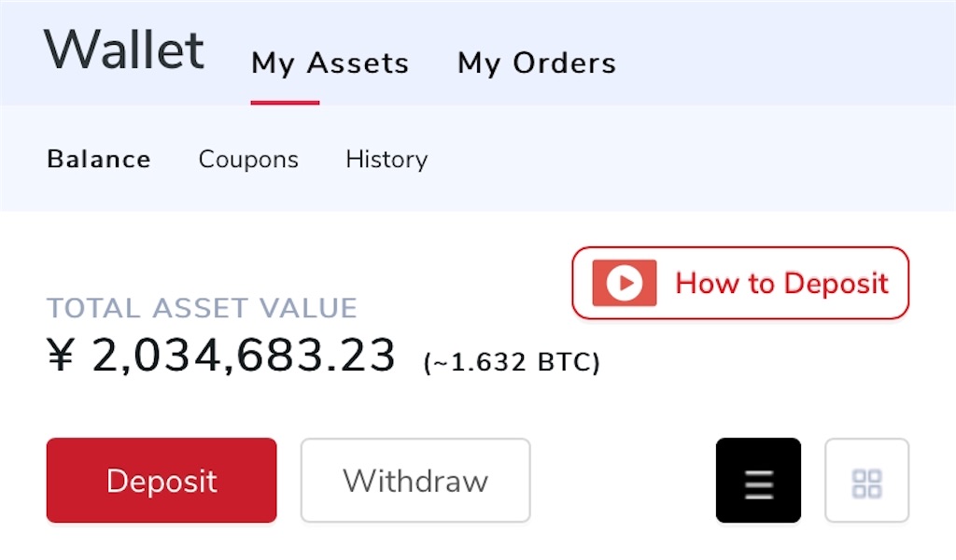View the History sub-tab
Image resolution: width=956 pixels, height=560 pixels.
click(387, 160)
